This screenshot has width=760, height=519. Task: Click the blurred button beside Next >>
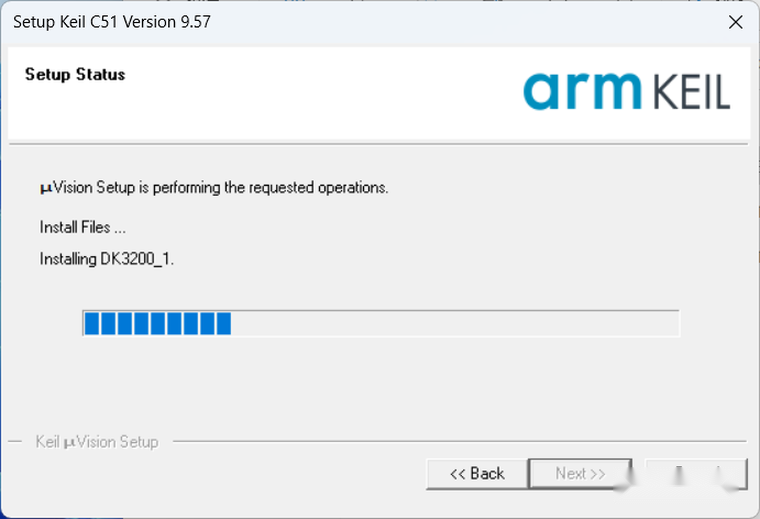[696, 473]
